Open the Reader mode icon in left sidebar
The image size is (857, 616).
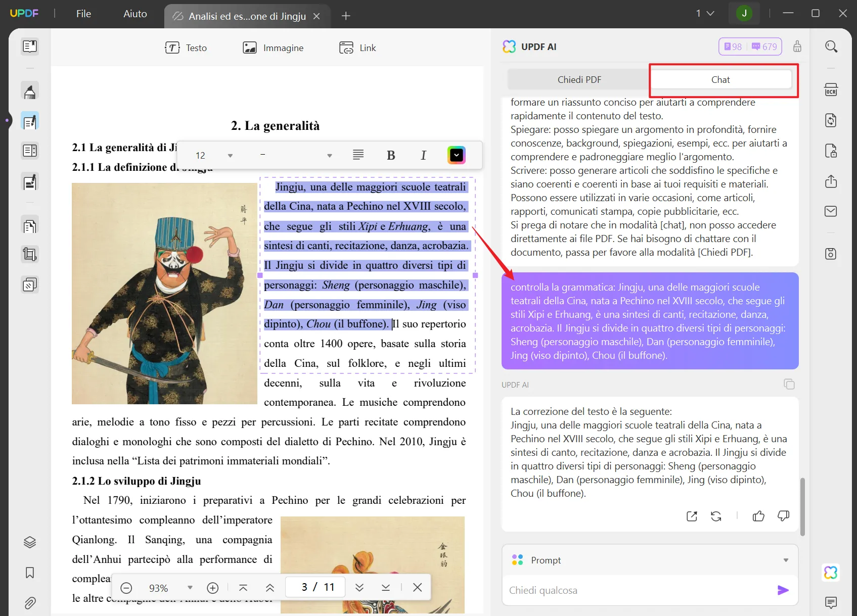[30, 46]
